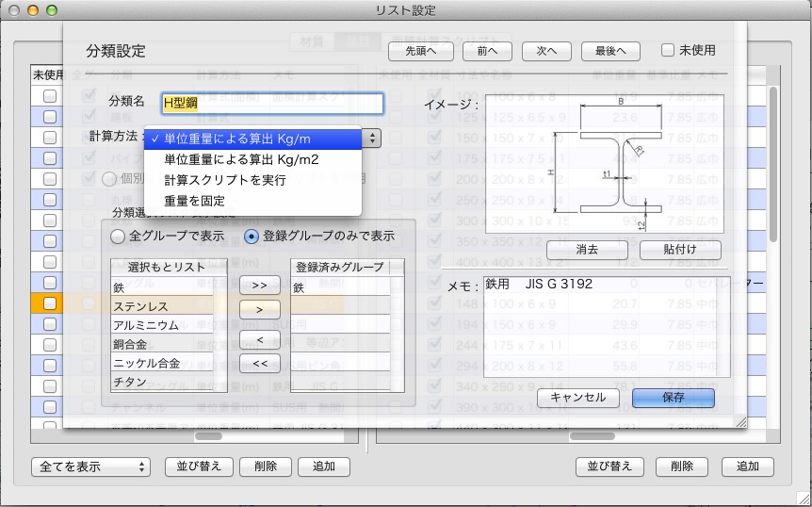
Task: Click the 貼付け paste button
Action: tap(680, 251)
